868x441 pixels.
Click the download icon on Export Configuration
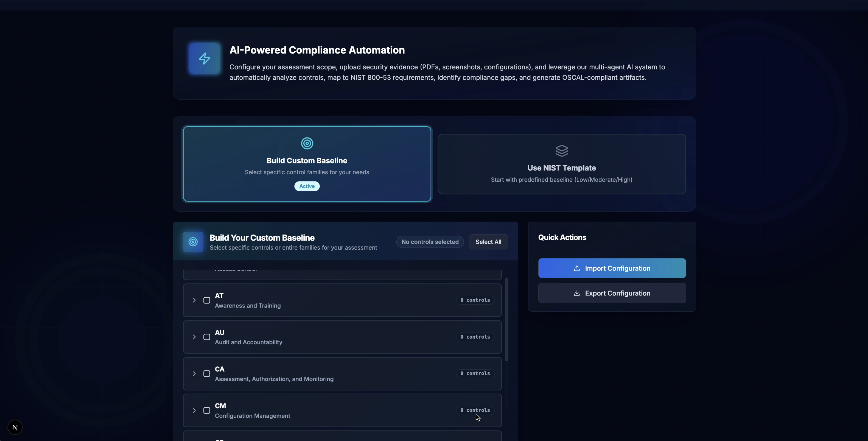[x=576, y=293]
